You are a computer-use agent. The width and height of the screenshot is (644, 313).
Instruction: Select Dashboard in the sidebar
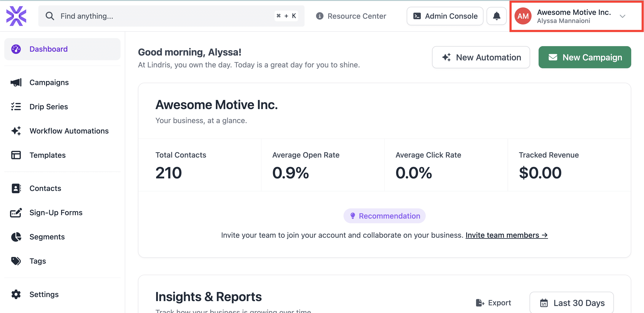click(49, 49)
